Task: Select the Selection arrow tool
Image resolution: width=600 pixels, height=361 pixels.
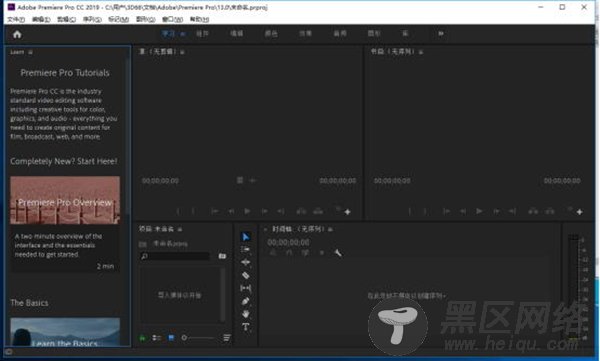Action: click(246, 237)
